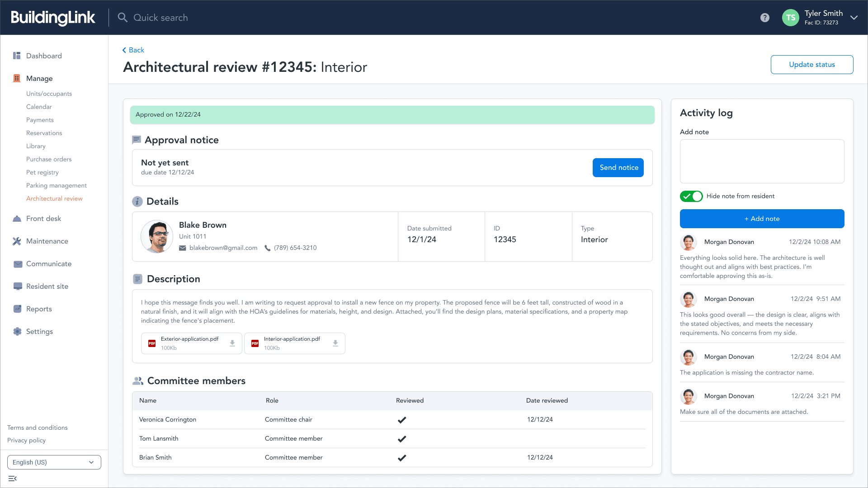Screen dimensions: 868x488
Task: Open the Reports menu item
Action: [39, 309]
